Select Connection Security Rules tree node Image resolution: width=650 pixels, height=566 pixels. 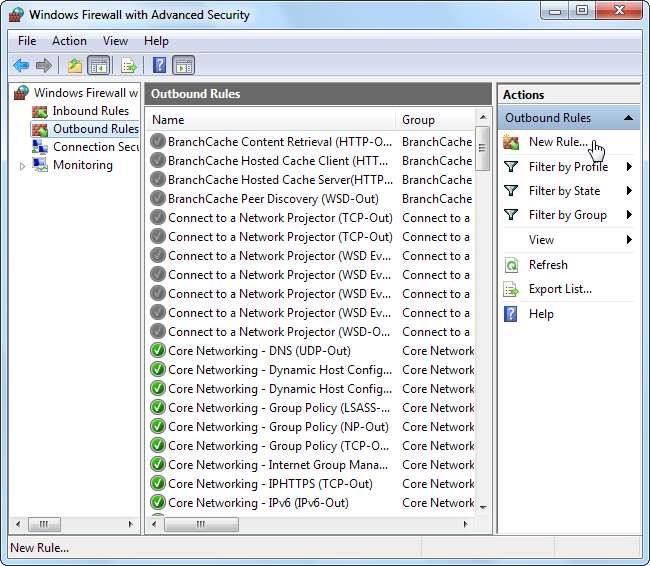coord(96,147)
